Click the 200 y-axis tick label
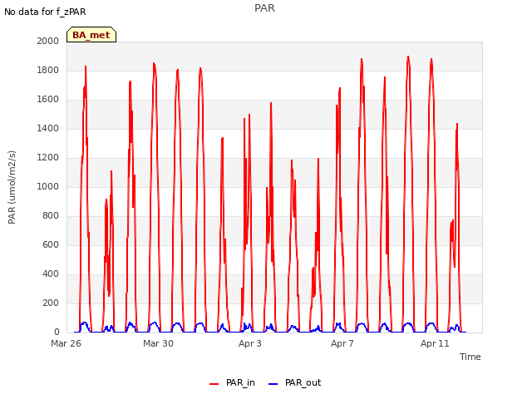The width and height of the screenshot is (532, 399). (51, 303)
